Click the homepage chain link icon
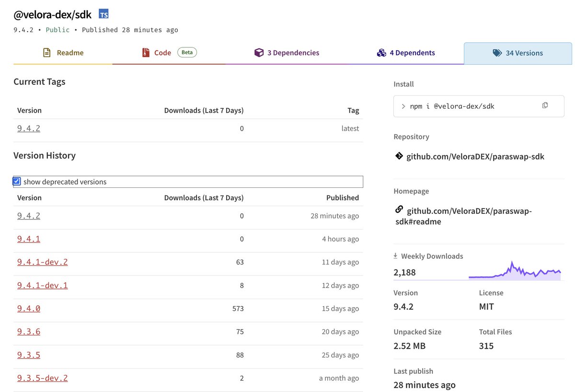This screenshot has width=575, height=392. tap(399, 209)
